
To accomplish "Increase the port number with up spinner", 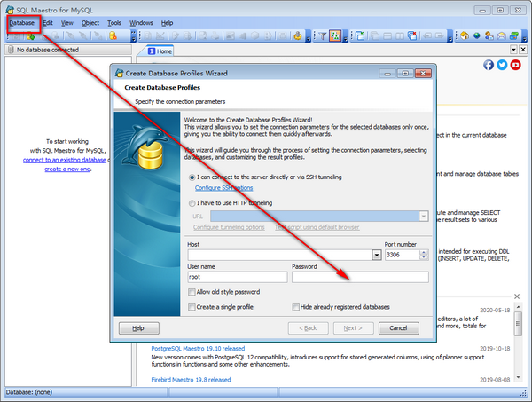I will (x=424, y=252).
